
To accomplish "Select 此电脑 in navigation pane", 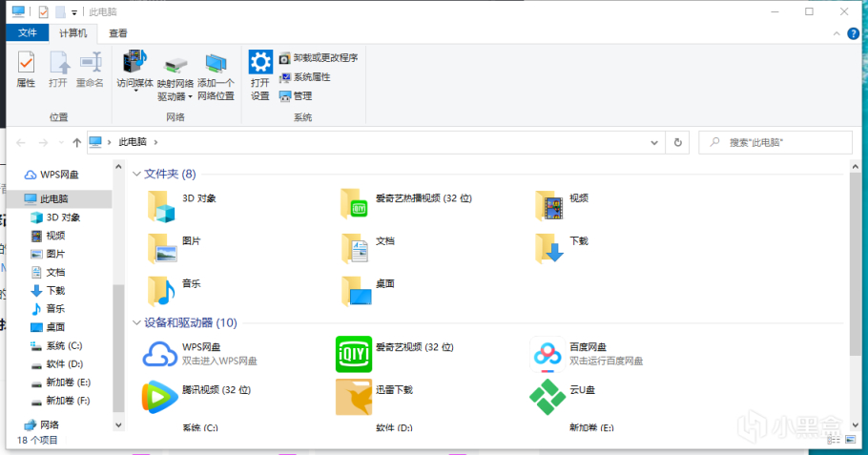I will [x=59, y=198].
